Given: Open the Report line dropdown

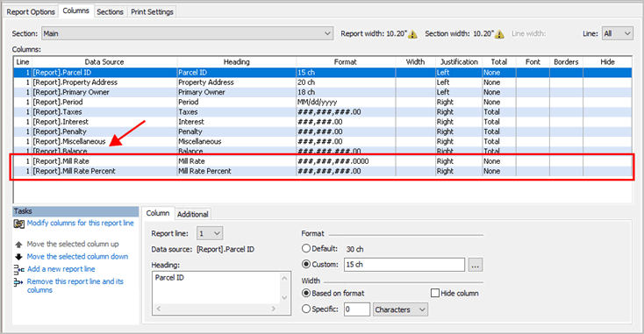Looking at the screenshot, I should coord(210,233).
